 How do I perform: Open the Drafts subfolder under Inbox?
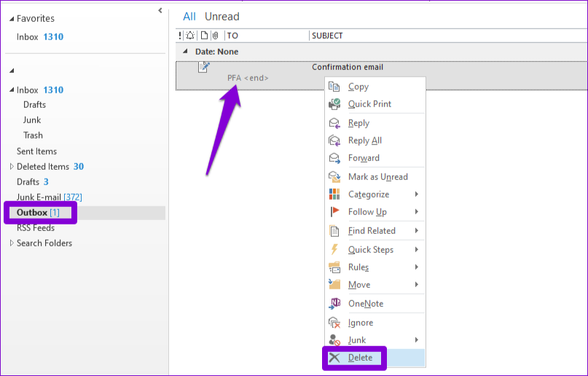click(x=34, y=105)
